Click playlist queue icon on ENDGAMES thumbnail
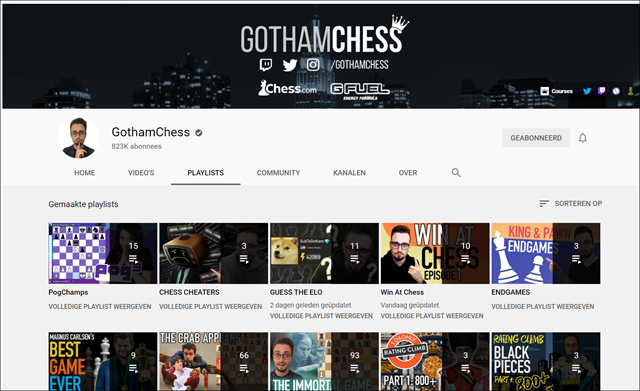The image size is (640, 391). click(576, 259)
